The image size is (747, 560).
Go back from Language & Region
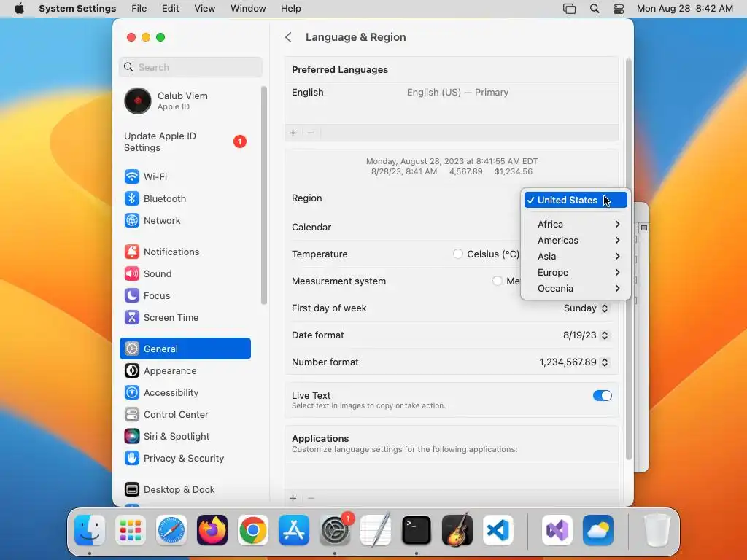[288, 37]
